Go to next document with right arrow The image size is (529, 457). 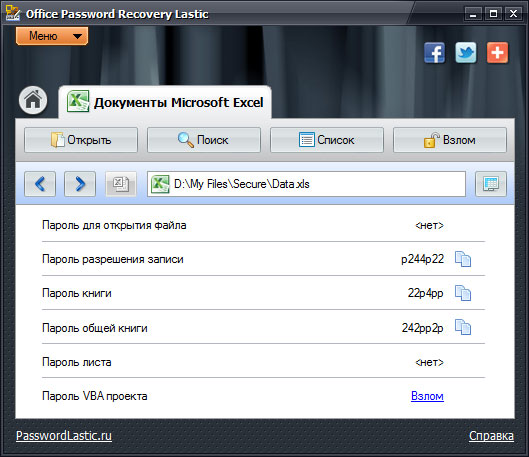[80, 184]
